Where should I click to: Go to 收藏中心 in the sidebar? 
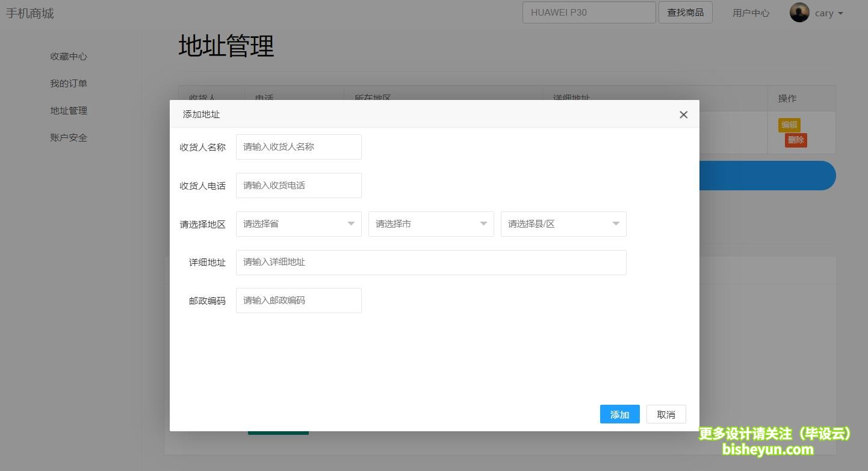(69, 57)
